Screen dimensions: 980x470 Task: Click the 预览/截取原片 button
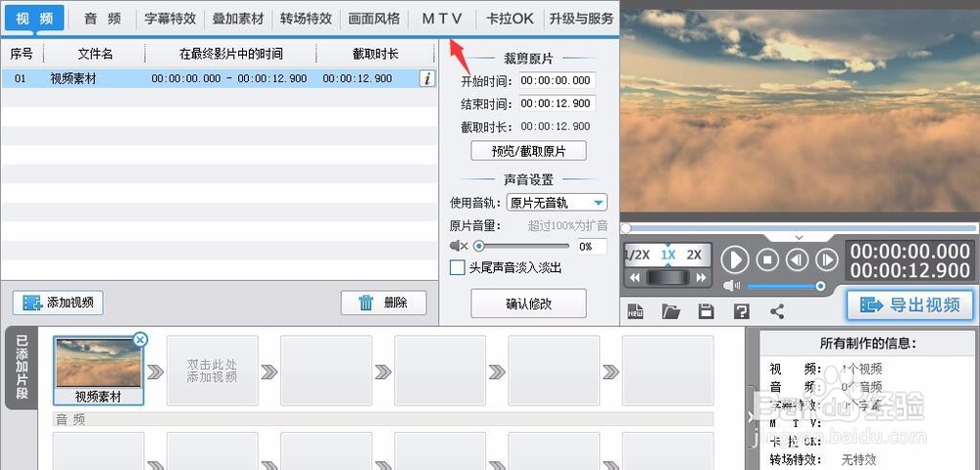528,151
